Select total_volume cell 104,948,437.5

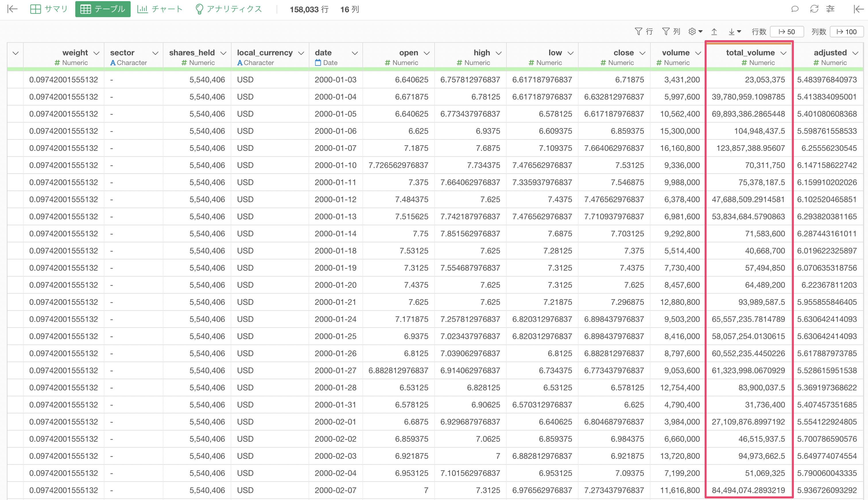point(749,131)
